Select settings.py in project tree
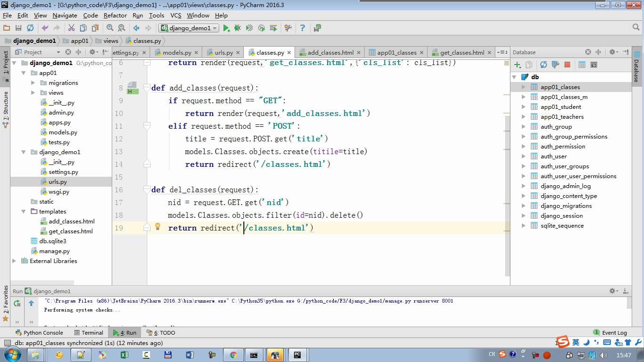The image size is (644, 362). point(63,172)
